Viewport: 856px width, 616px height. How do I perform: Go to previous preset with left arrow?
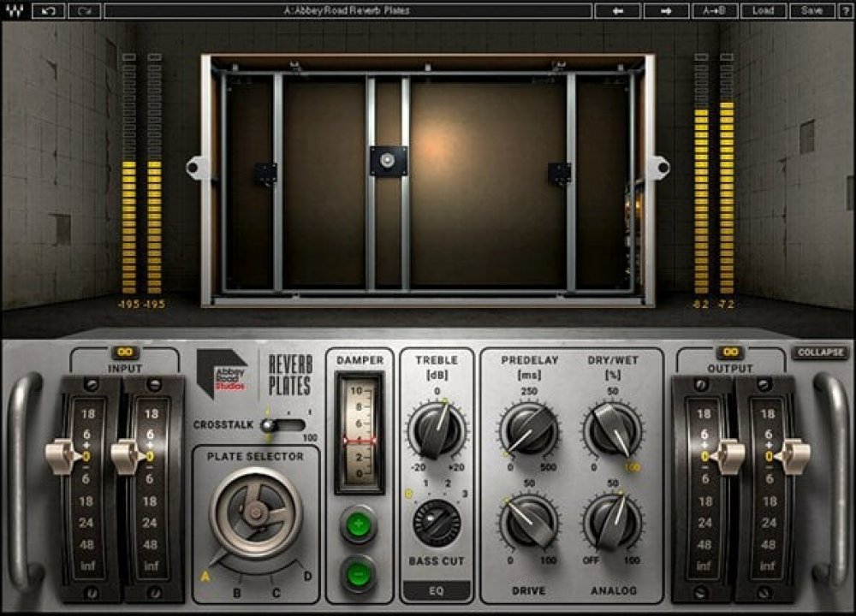pyautogui.click(x=616, y=10)
